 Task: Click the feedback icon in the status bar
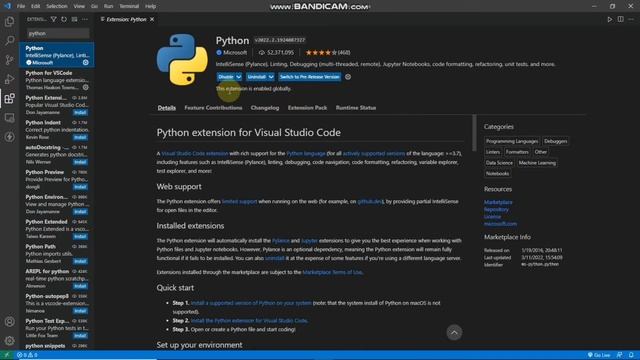tap(620, 355)
